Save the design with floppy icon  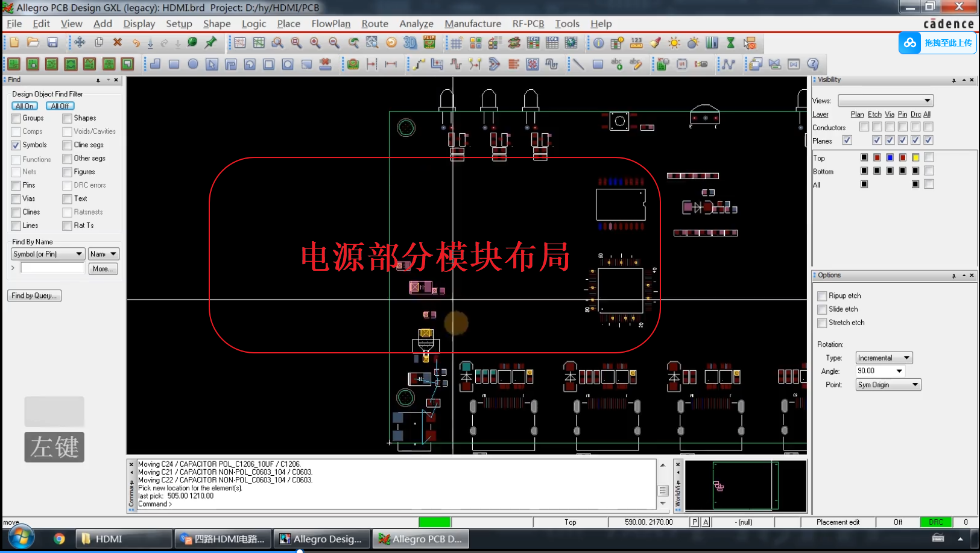coord(52,43)
